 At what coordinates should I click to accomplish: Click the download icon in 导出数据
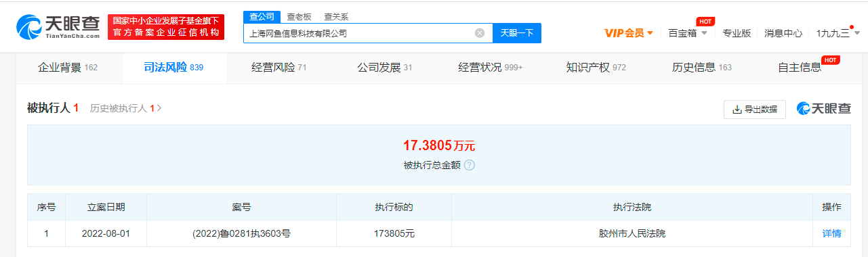737,109
